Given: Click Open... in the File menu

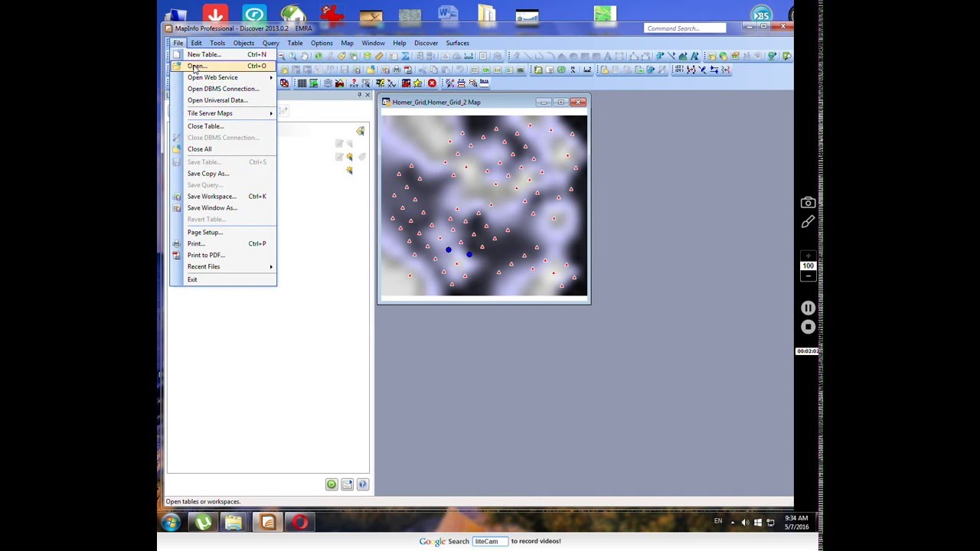Looking at the screenshot, I should [223, 66].
